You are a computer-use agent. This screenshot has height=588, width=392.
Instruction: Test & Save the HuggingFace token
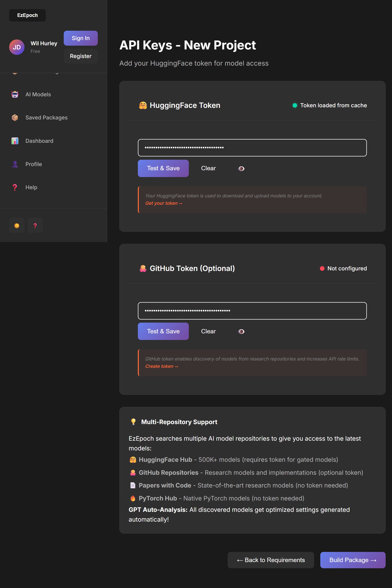tap(163, 168)
